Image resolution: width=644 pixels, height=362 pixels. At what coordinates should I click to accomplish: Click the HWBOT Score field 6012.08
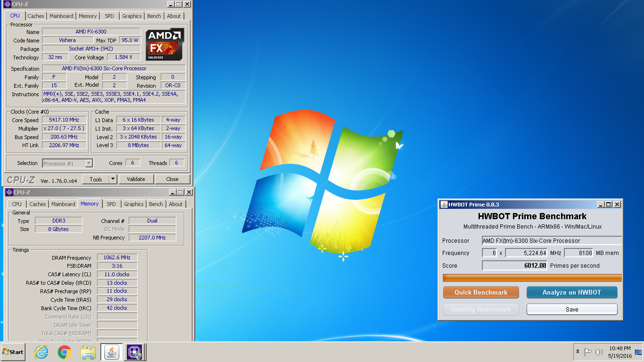point(515,266)
